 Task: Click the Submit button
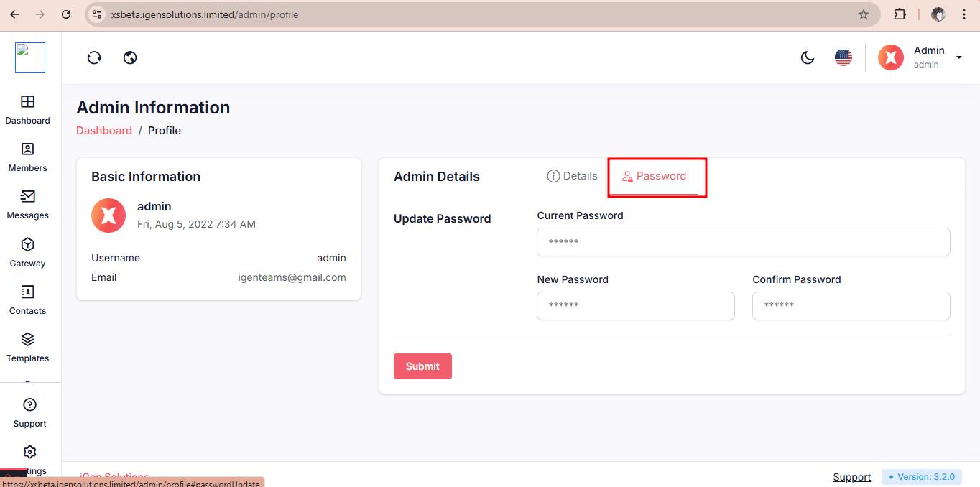click(x=422, y=366)
